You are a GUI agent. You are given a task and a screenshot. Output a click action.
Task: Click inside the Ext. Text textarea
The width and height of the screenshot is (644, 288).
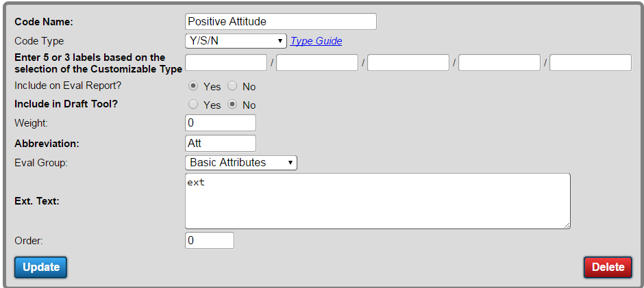(377, 201)
